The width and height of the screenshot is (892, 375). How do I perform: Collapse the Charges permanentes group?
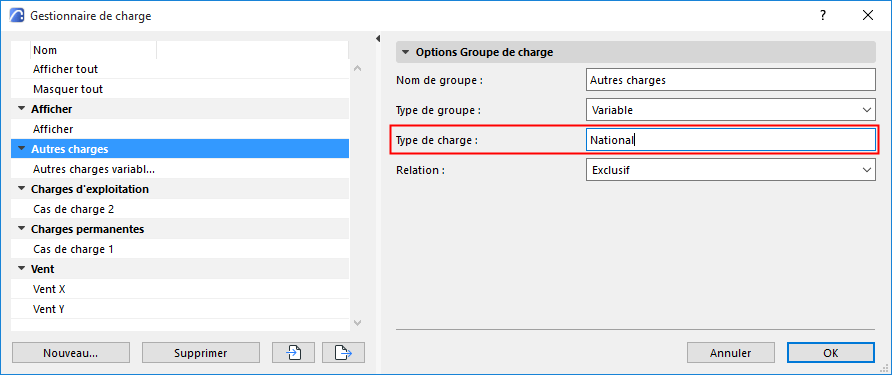tap(22, 229)
